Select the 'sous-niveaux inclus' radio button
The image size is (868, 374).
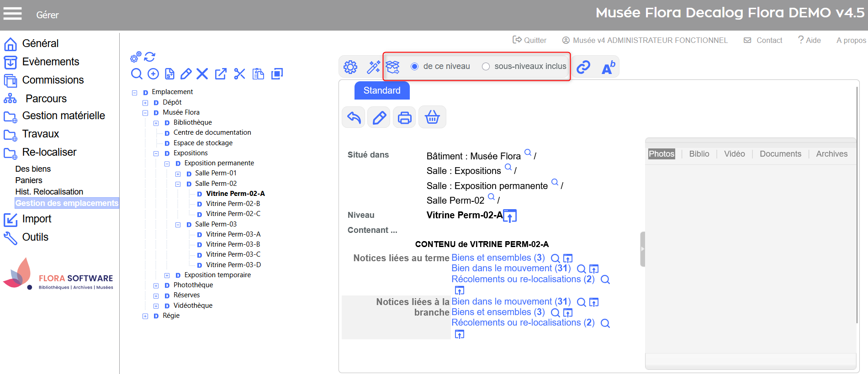486,67
